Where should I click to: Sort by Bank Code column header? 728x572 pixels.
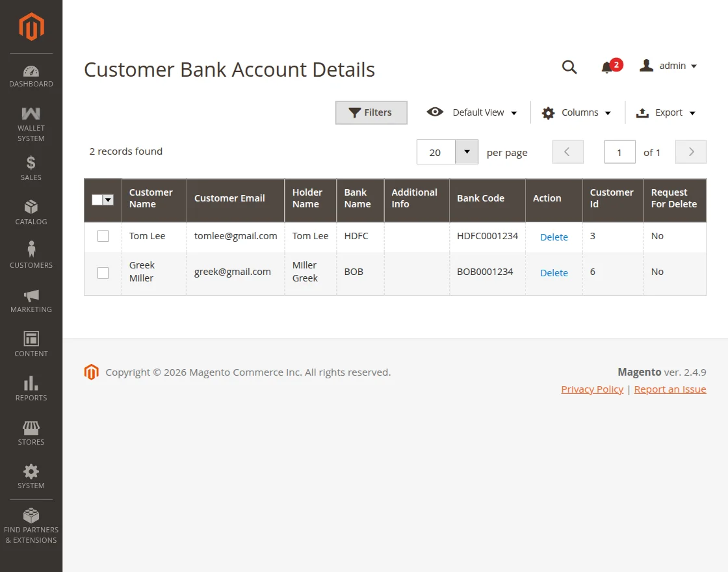point(487,200)
